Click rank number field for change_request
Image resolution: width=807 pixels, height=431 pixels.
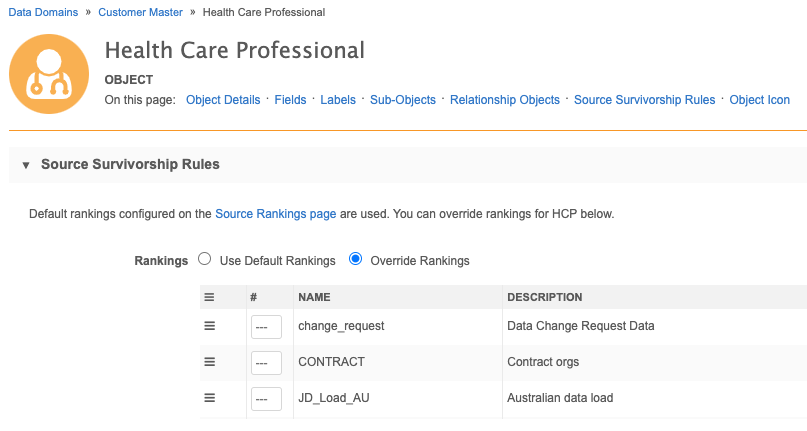pos(266,327)
